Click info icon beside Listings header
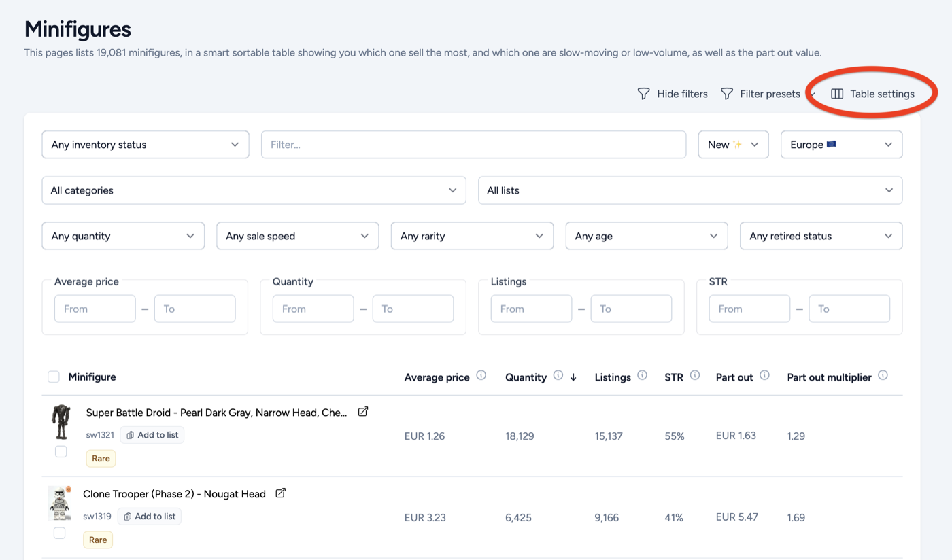Screen dimensions: 952x560 click(643, 375)
